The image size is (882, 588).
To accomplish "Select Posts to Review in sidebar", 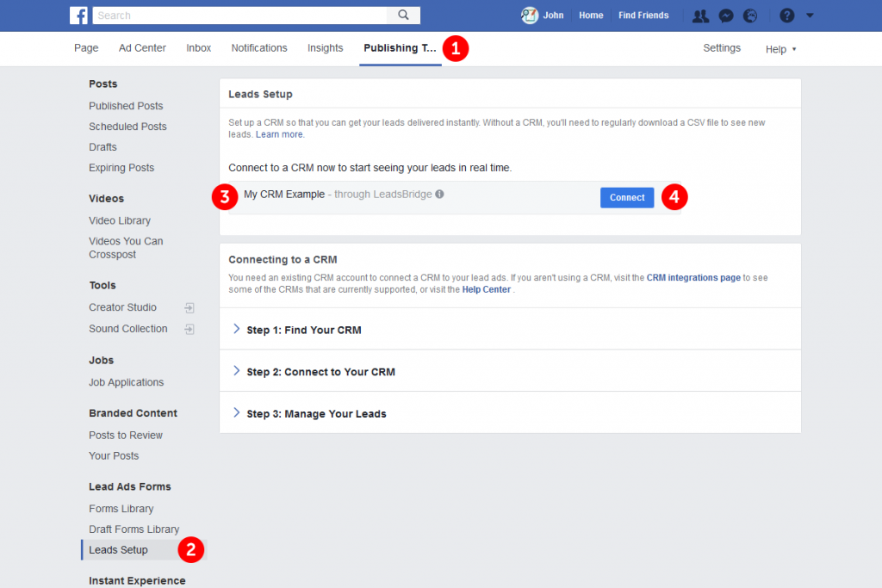I will [126, 435].
